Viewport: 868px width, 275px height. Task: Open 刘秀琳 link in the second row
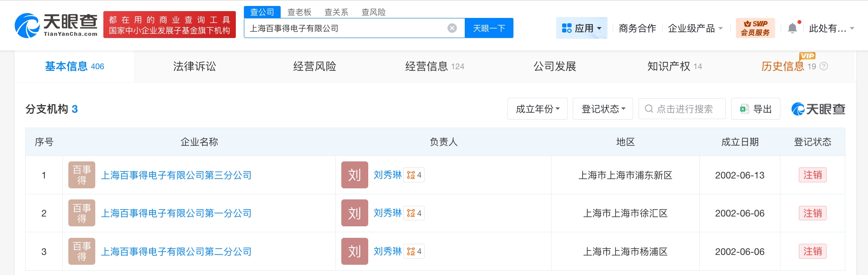[x=387, y=213]
